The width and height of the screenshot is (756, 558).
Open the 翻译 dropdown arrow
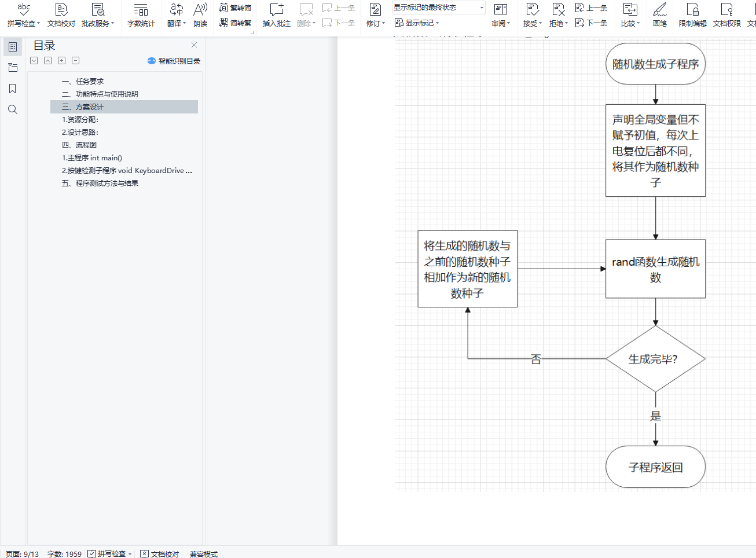185,24
